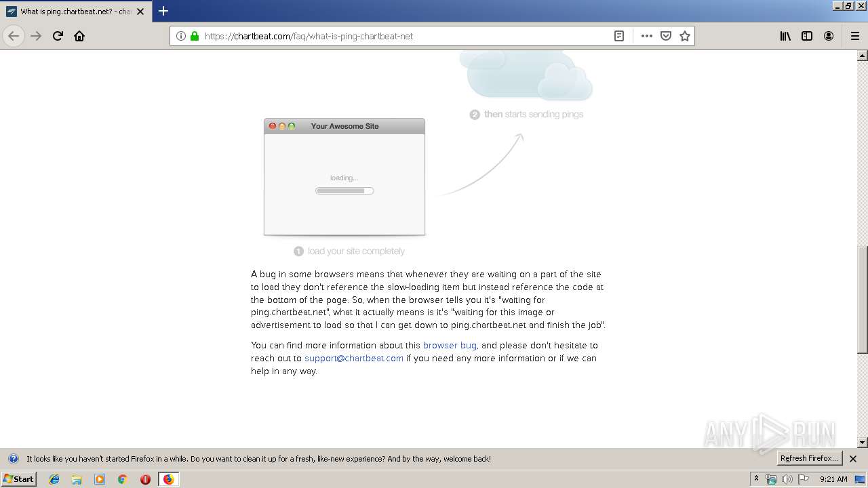Viewport: 868px width, 488px height.
Task: Click the blue question mark notification icon
Action: pos(13,459)
